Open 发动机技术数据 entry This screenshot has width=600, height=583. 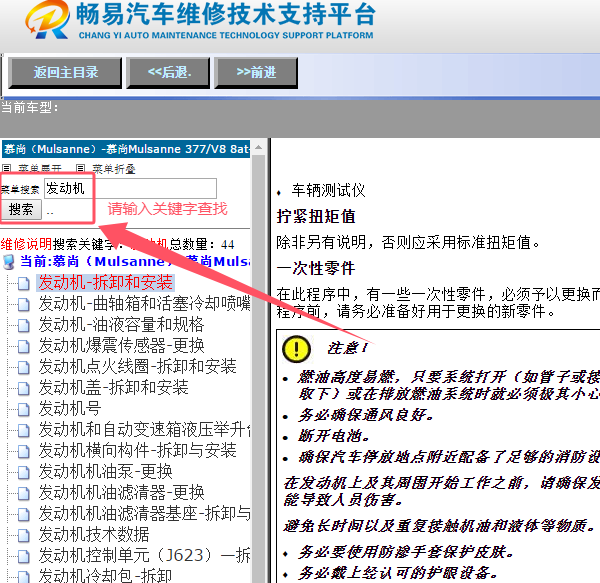point(94,535)
